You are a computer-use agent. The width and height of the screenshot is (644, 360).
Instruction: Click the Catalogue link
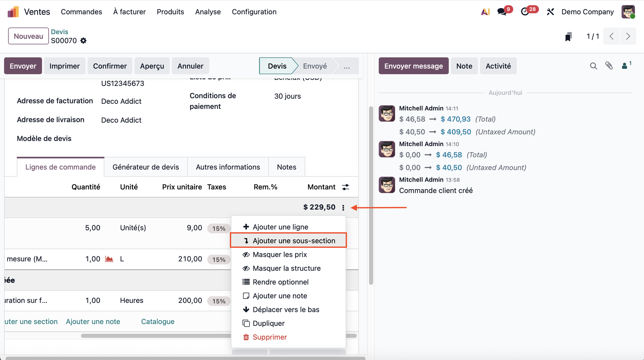pyautogui.click(x=158, y=321)
